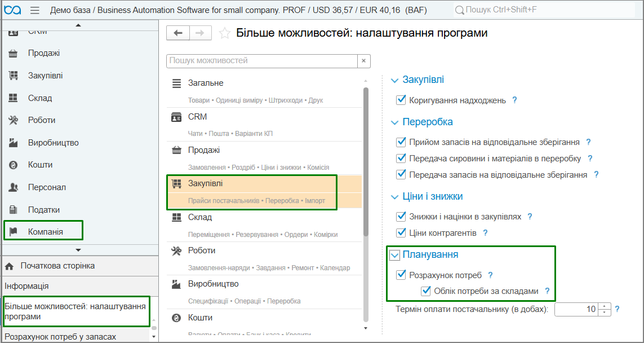644x343 pixels.
Task: Open the hamburger main menu
Action: coord(35,10)
